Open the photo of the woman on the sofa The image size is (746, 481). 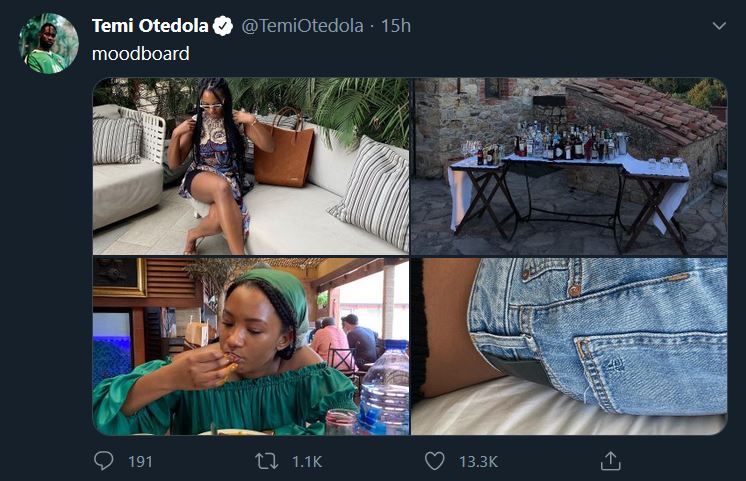(x=251, y=166)
